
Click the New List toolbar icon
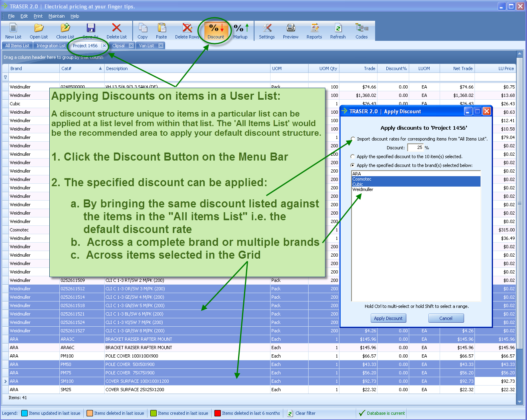click(x=13, y=28)
